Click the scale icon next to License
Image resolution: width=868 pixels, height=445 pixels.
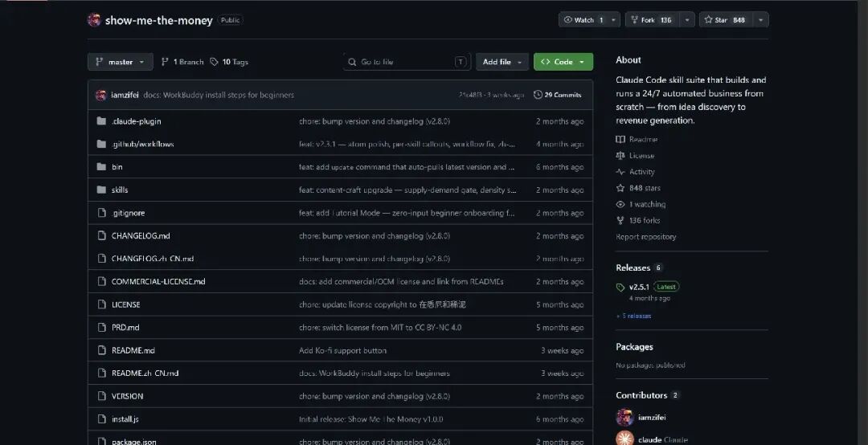tap(620, 156)
